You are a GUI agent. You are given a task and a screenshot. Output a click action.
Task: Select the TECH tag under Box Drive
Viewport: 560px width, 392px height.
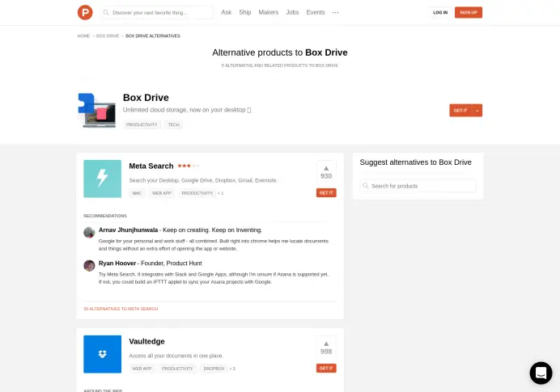[x=173, y=124]
